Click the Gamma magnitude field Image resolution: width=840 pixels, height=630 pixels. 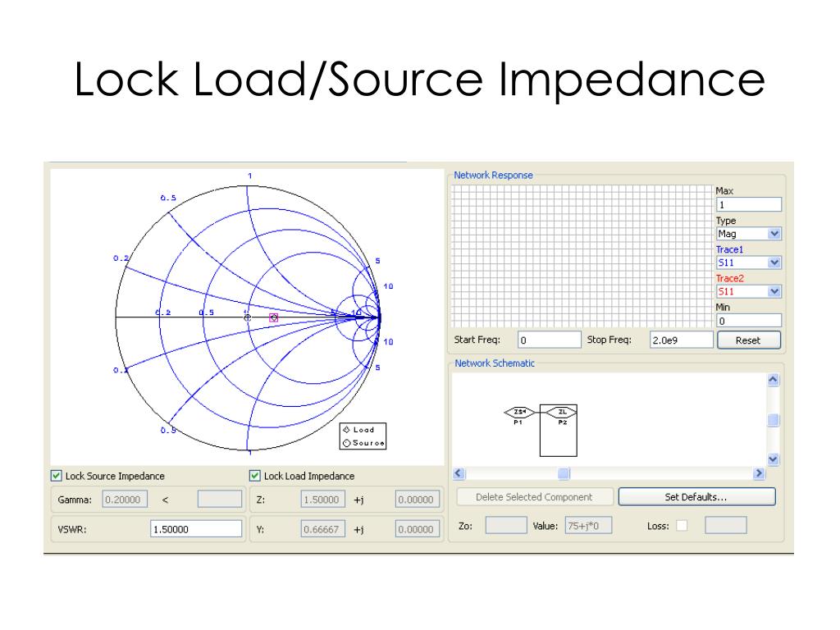click(125, 500)
